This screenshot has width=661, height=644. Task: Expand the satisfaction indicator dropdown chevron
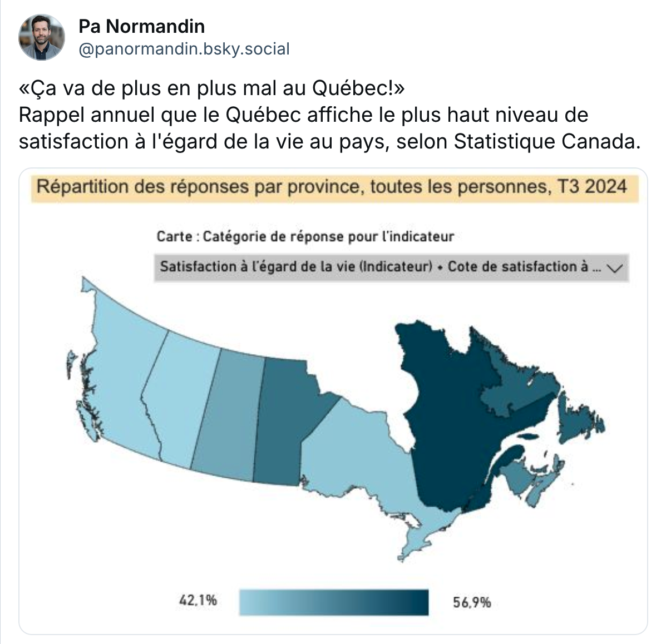(x=616, y=267)
